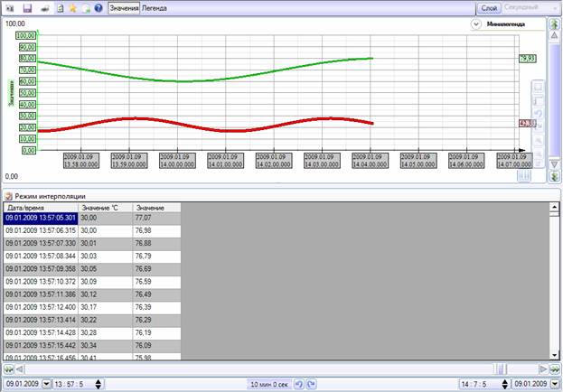Screen dimensions: 563x392
Task: Click the timeline scroll left triangle
Action: pos(20,369)
